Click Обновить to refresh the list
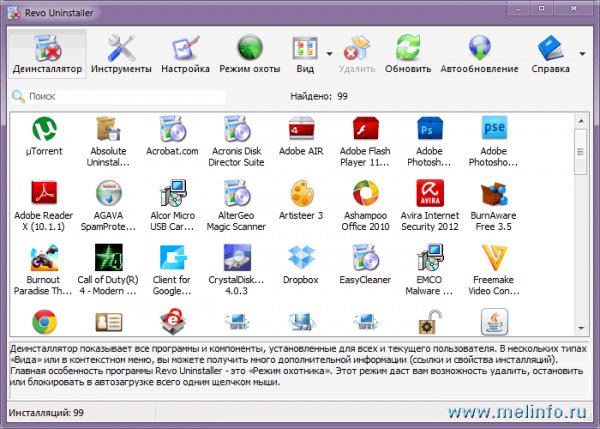Image resolution: width=600 pixels, height=429 pixels. 408,54
